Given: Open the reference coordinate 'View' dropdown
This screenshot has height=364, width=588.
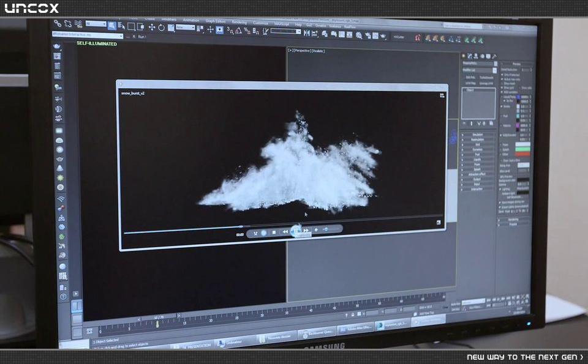Looking at the screenshot, I should [186, 27].
